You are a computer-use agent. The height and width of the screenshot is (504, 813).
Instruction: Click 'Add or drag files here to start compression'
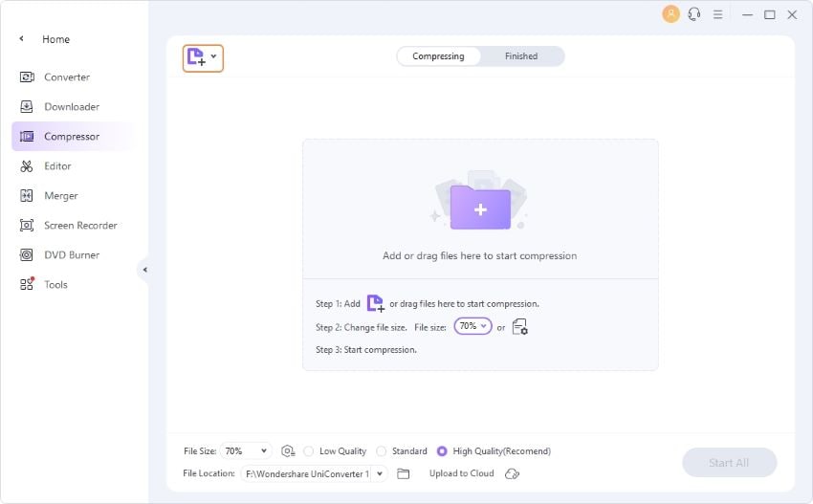coord(479,255)
